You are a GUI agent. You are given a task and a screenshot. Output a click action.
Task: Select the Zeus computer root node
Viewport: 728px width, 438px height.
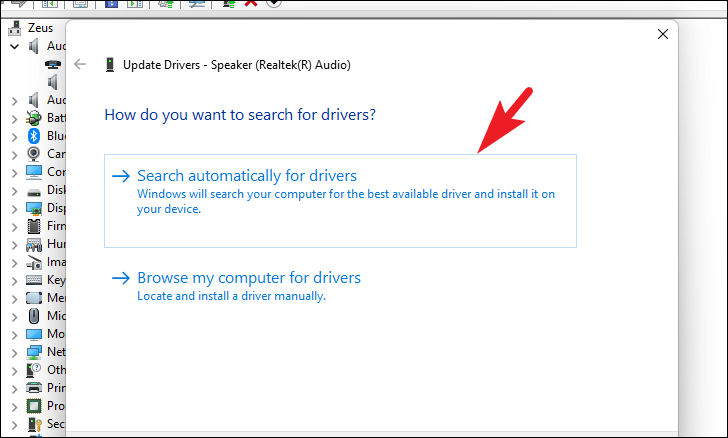(40, 29)
